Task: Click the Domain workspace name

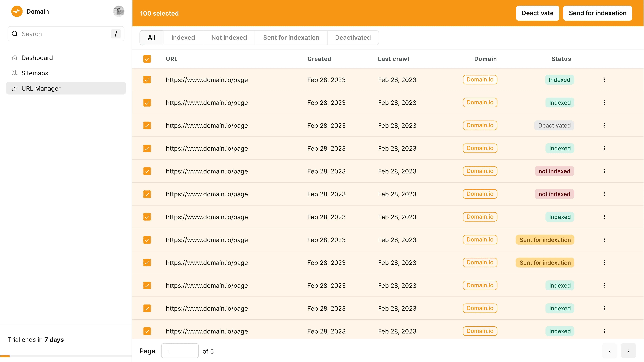Action: click(37, 12)
